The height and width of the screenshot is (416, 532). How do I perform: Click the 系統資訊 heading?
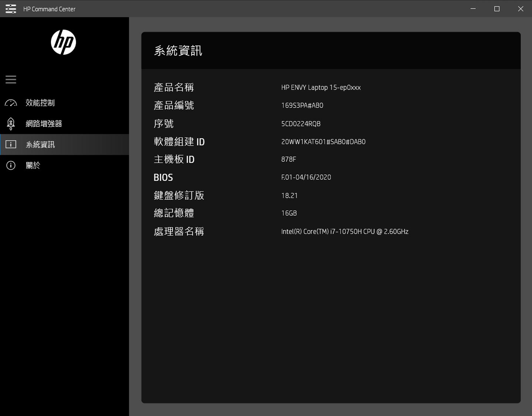tap(178, 51)
